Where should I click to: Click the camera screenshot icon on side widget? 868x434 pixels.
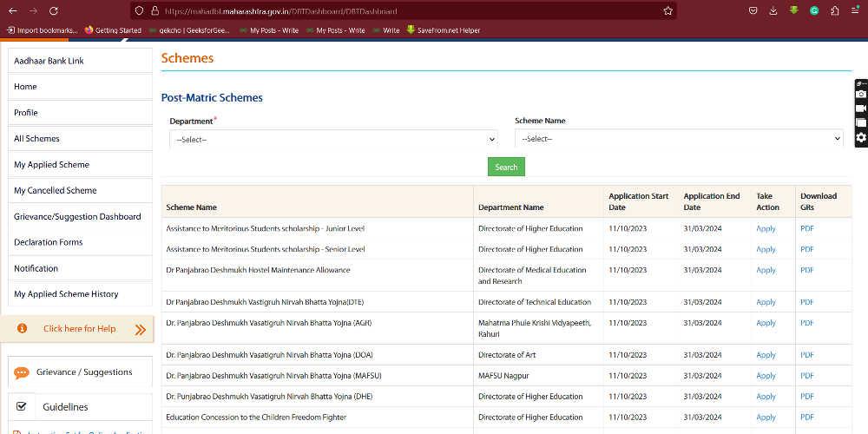861,94
